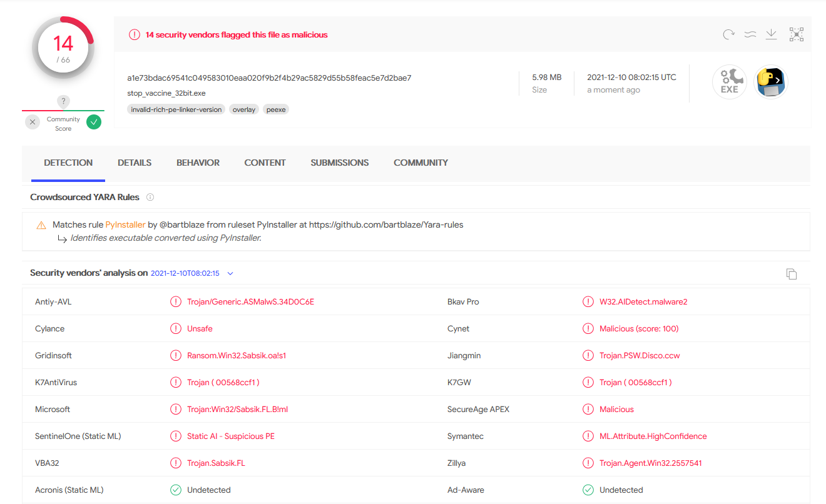The image size is (826, 504).
Task: Click the detection score gauge 14/66
Action: coord(63,48)
